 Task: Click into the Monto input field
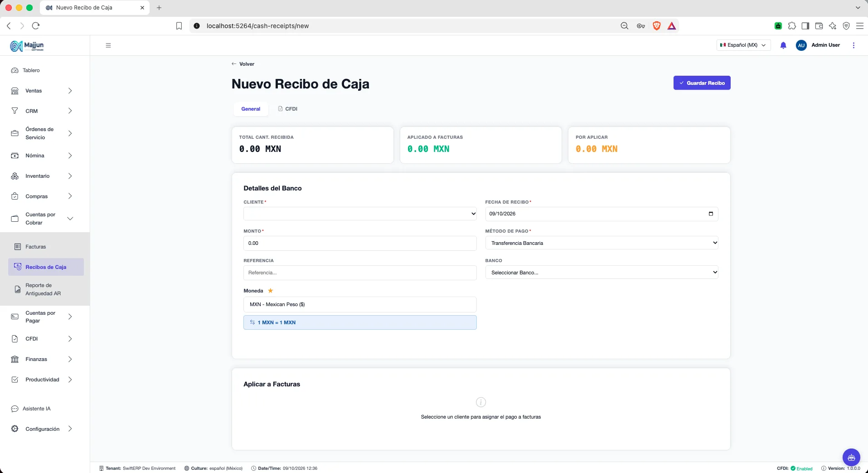[x=360, y=243]
